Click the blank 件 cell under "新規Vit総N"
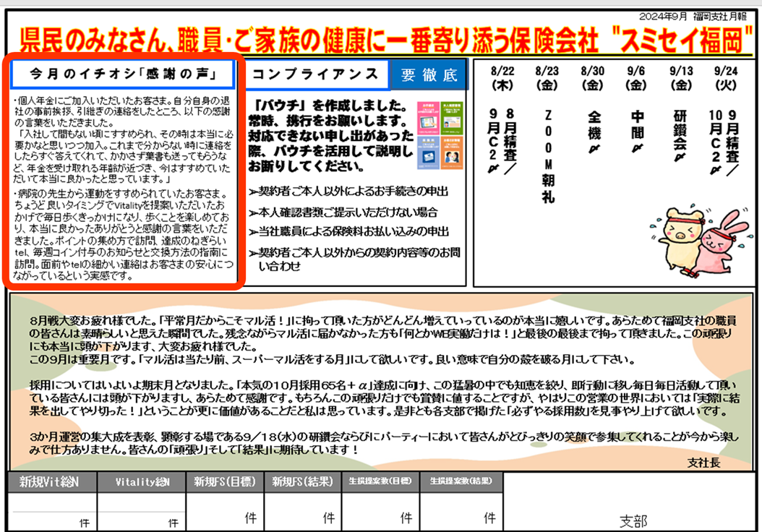The image size is (762, 532). [x=53, y=512]
